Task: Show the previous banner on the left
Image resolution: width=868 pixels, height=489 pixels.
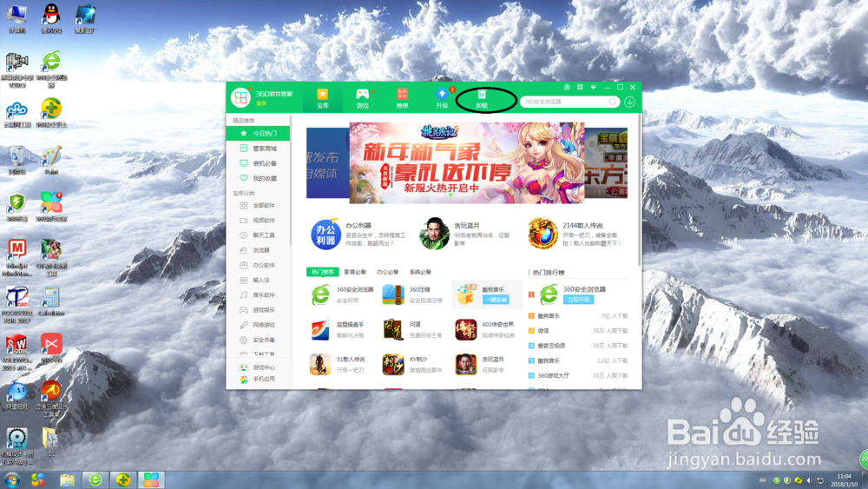Action: [x=328, y=162]
